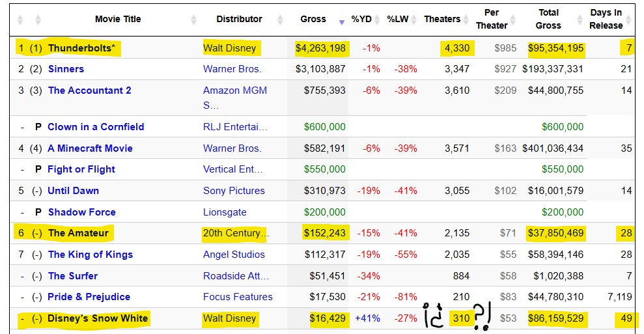This screenshot has height=334, width=644.
Task: Sort table by Movie Title column
Action: [117, 19]
